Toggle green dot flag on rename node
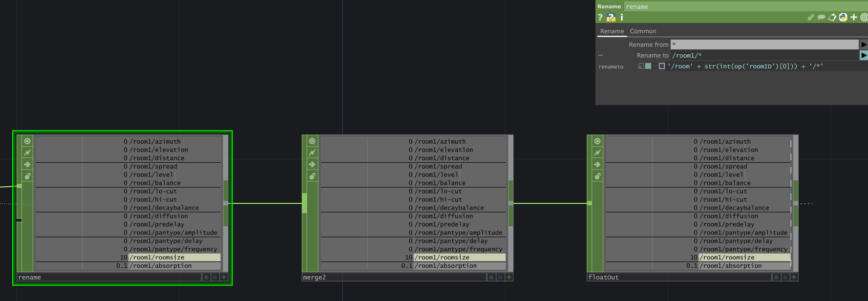The width and height of the screenshot is (868, 301). click(206, 277)
